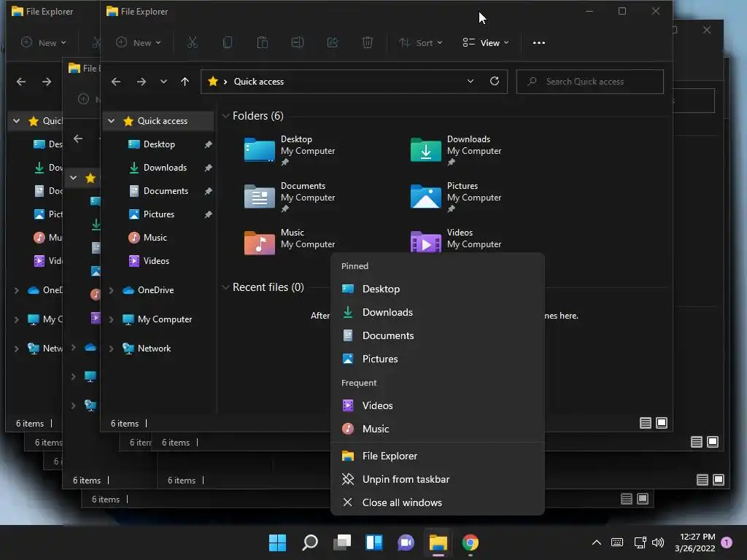The image size is (747, 560).
Task: Go up one folder level
Action: (x=185, y=82)
